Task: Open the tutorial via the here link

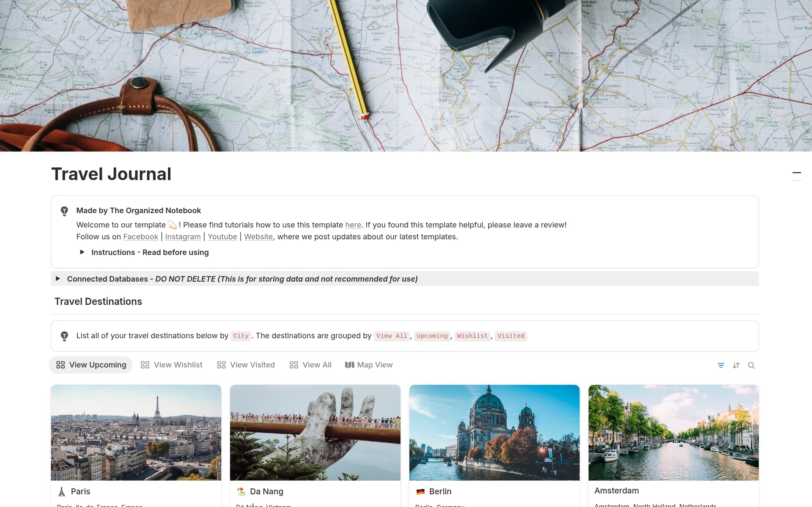Action: [x=354, y=225]
